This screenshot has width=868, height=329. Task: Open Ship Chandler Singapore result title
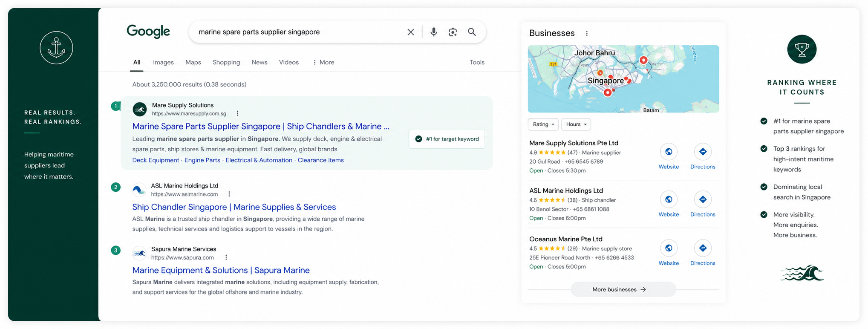[x=234, y=207]
